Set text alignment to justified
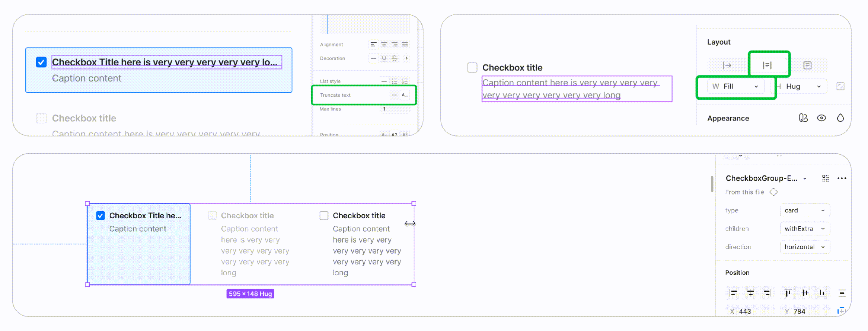 tap(405, 45)
